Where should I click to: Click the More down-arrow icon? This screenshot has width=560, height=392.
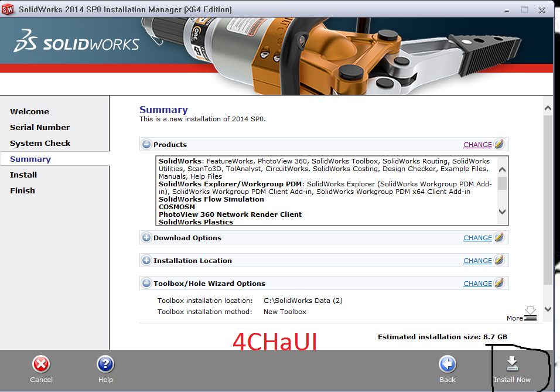point(530,313)
